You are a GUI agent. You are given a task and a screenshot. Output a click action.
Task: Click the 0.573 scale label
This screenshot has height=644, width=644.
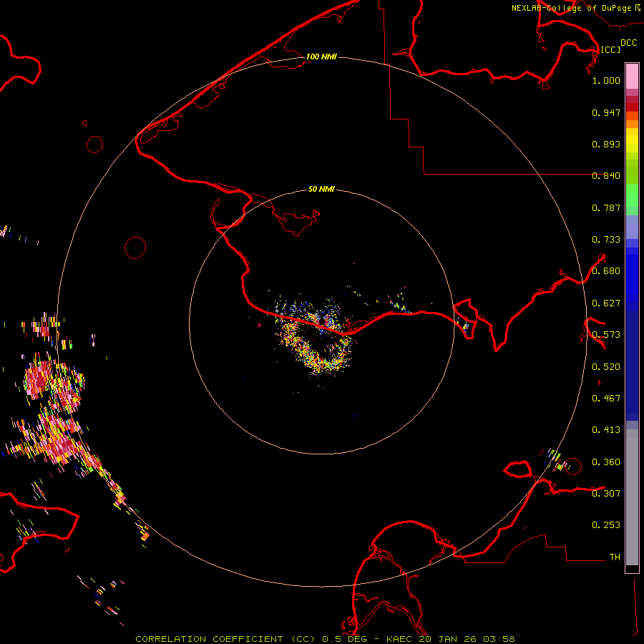tap(605, 335)
